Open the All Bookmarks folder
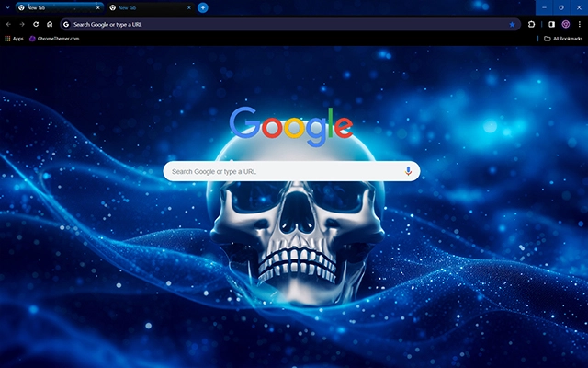Viewport: 588px width, 368px height. (x=563, y=39)
